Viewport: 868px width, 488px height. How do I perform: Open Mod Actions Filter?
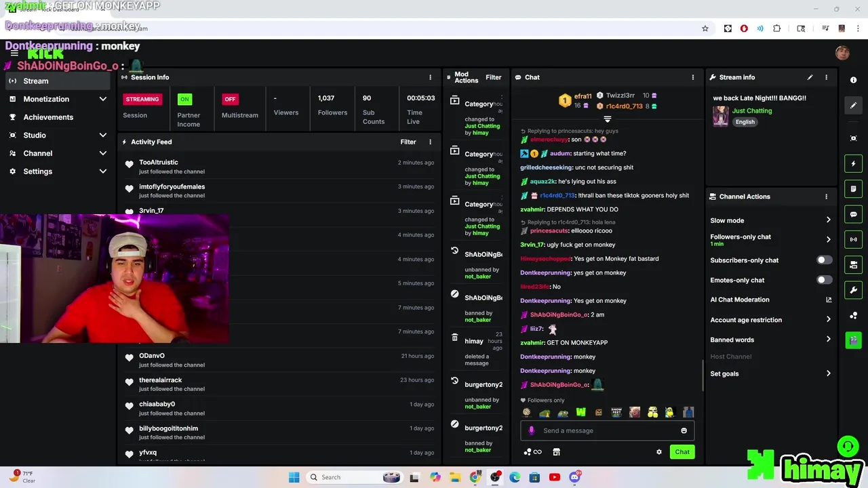pyautogui.click(x=493, y=77)
